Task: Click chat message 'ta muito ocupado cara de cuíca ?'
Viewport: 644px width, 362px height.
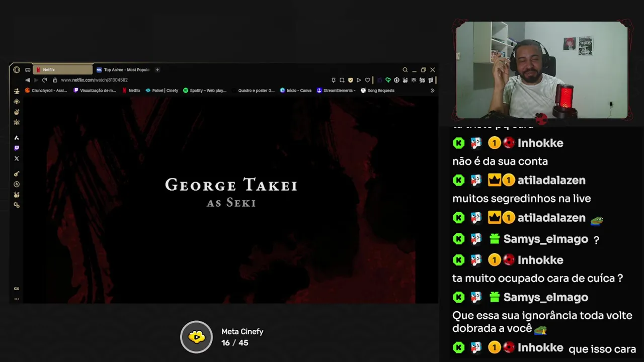Action: point(538,278)
